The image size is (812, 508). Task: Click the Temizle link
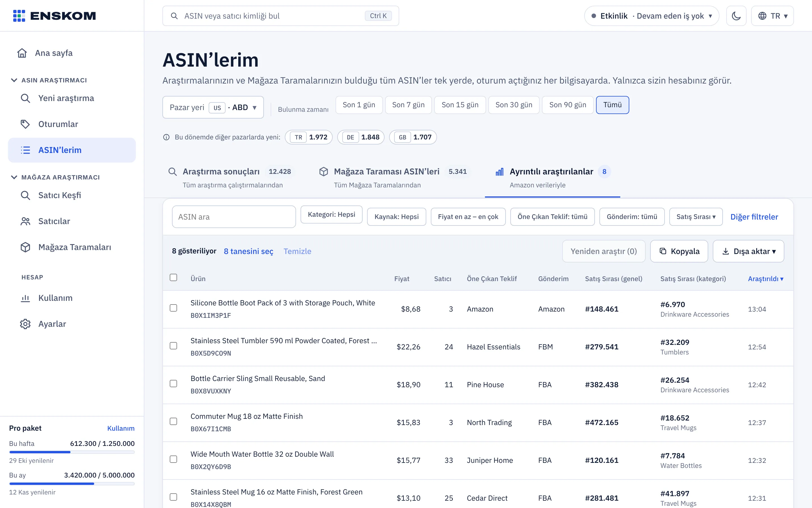[x=297, y=251]
